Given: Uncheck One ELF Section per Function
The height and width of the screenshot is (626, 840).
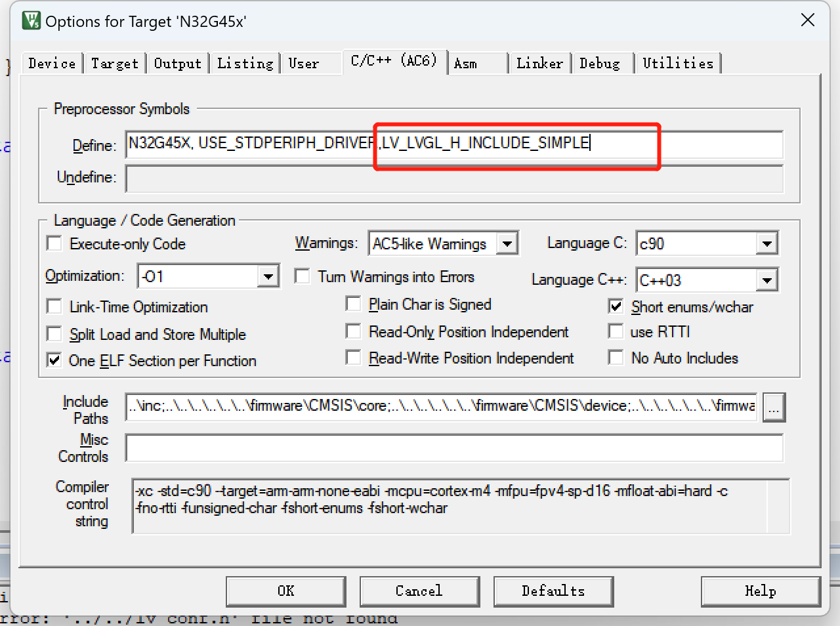Looking at the screenshot, I should (54, 361).
